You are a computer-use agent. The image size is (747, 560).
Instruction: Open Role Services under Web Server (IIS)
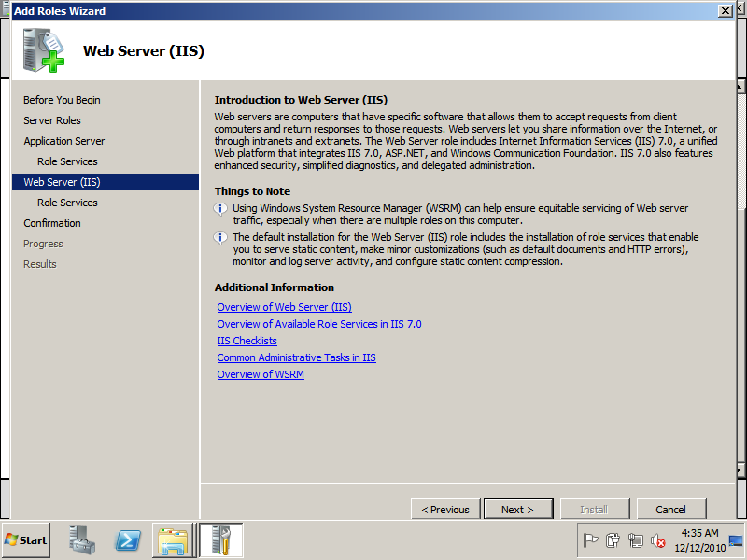67,203
